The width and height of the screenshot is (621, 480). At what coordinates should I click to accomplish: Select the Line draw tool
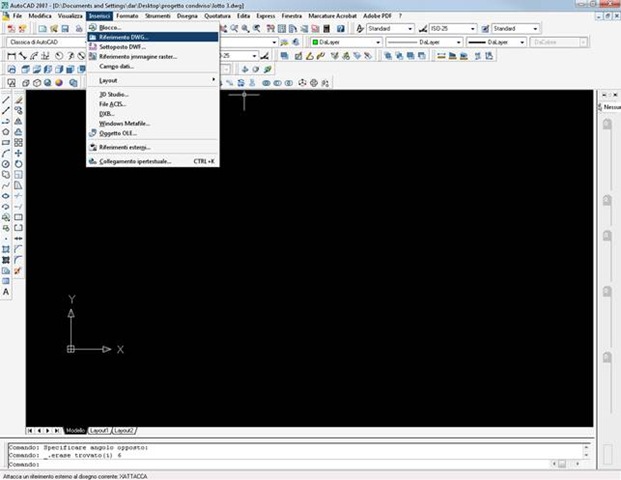[x=6, y=100]
